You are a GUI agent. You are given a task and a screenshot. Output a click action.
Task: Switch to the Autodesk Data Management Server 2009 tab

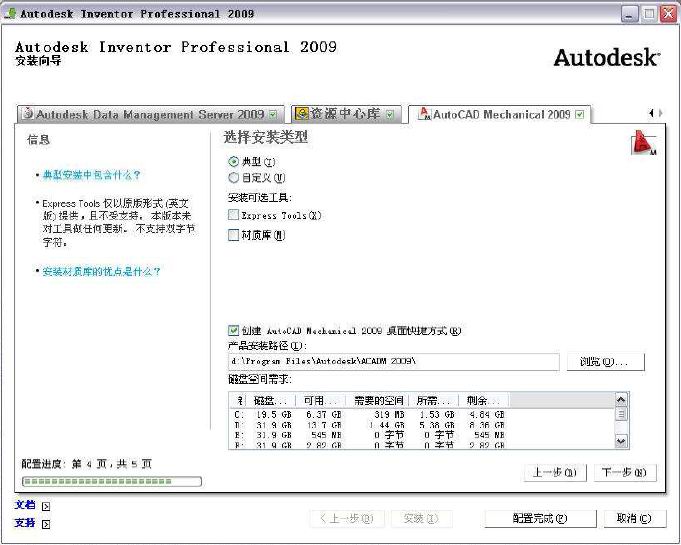click(x=150, y=115)
